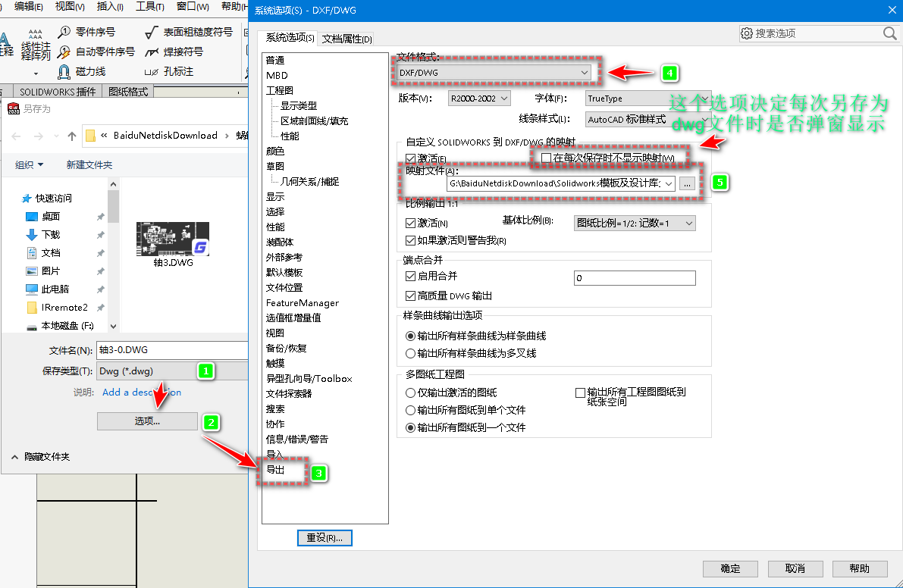Click the Add a description link
The height and width of the screenshot is (588, 903).
pos(142,393)
